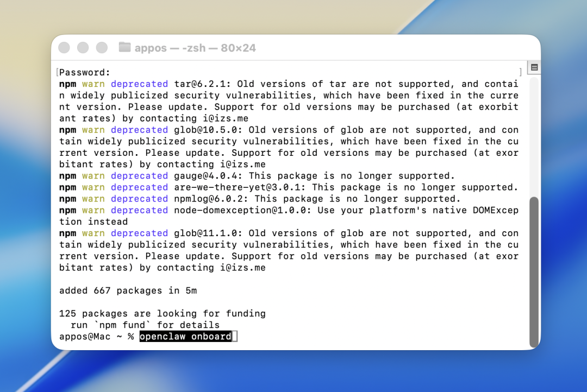Click the 'appos@Mac ~ %' shell prompt
Image resolution: width=587 pixels, height=392 pixels.
96,337
